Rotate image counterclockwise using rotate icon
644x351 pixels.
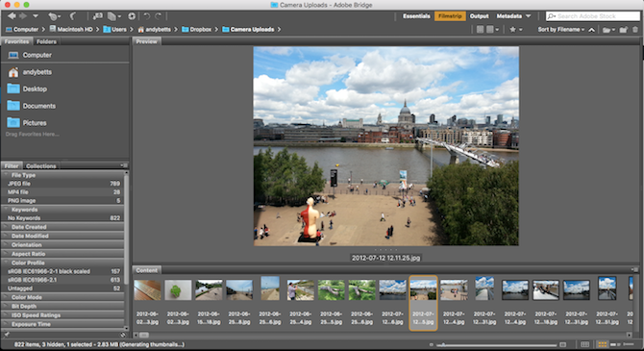pyautogui.click(x=147, y=16)
